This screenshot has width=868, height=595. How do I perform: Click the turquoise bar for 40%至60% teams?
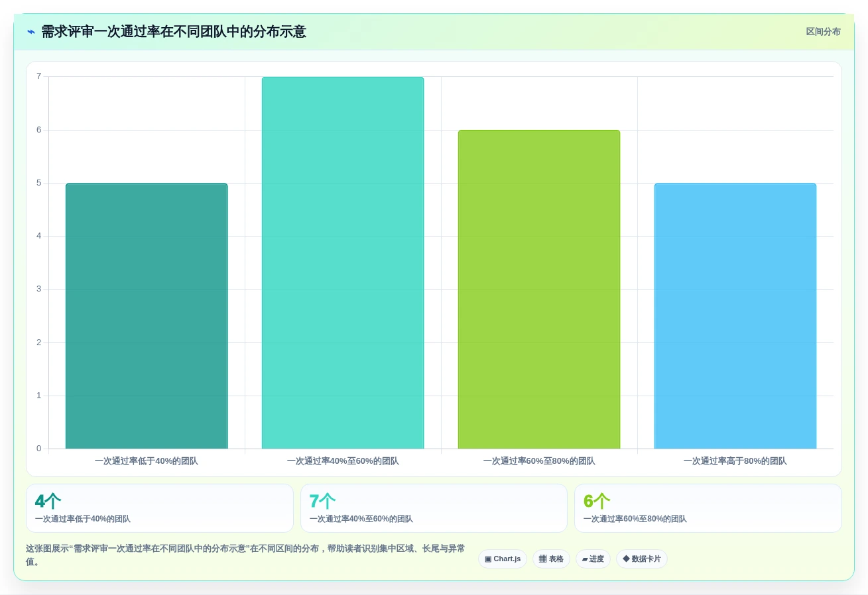(343, 263)
